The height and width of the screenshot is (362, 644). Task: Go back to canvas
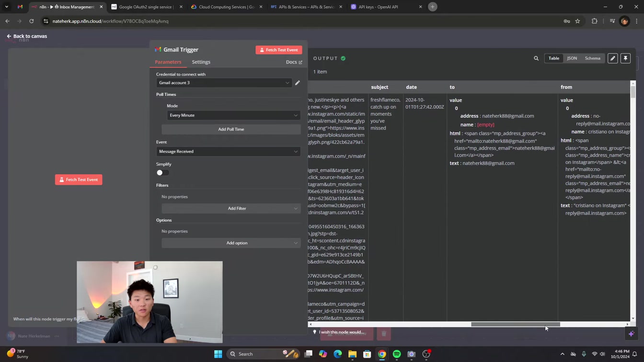[x=27, y=36]
